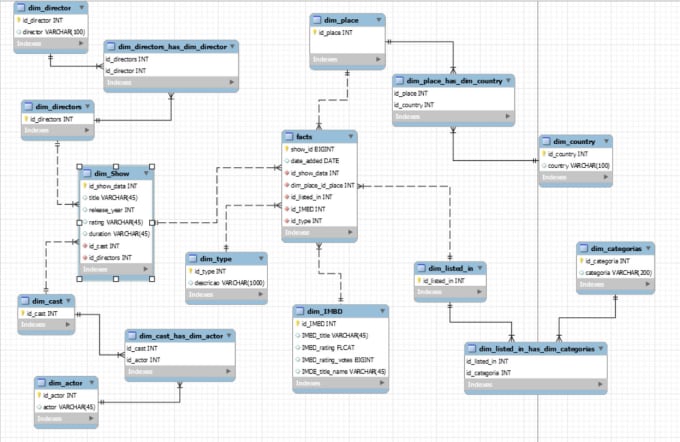Collapse dim_country using its header arrow
The image size is (680, 442).
point(606,141)
